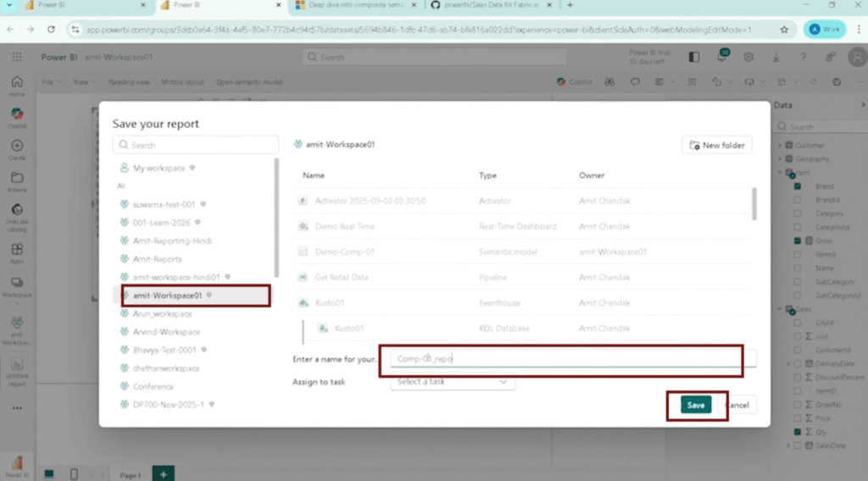Screen dimensions: 868x481
Task: Open Untitled report in left nav
Action: tap(17, 372)
